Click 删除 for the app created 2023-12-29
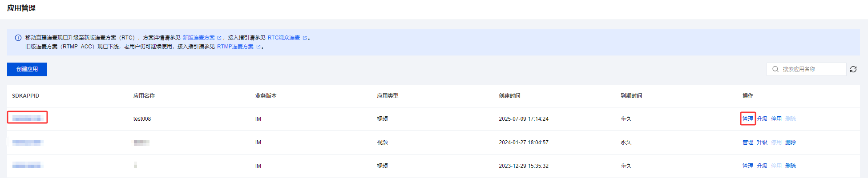 tap(791, 166)
